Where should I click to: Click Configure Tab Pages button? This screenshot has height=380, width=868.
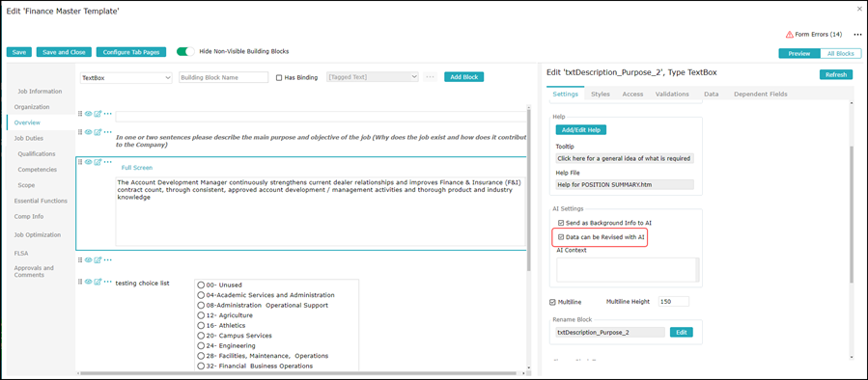(x=131, y=52)
